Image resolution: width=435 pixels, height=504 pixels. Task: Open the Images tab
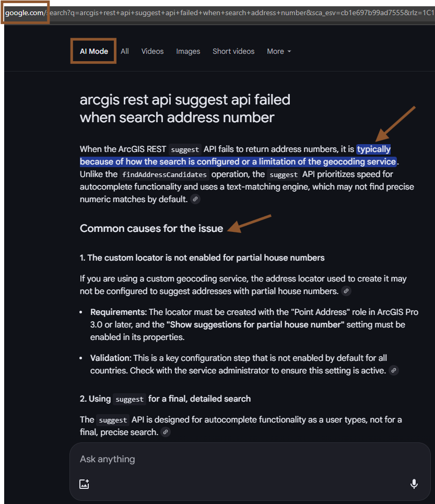(188, 51)
